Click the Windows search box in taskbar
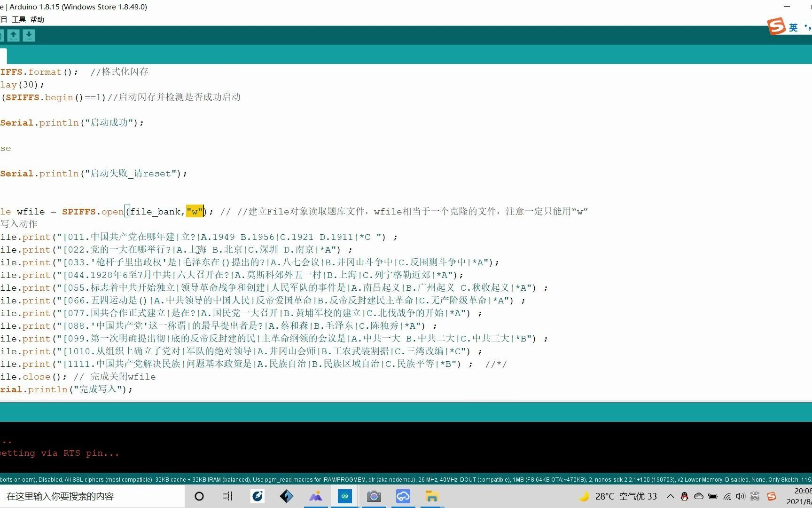The width and height of the screenshot is (812, 508). point(92,496)
